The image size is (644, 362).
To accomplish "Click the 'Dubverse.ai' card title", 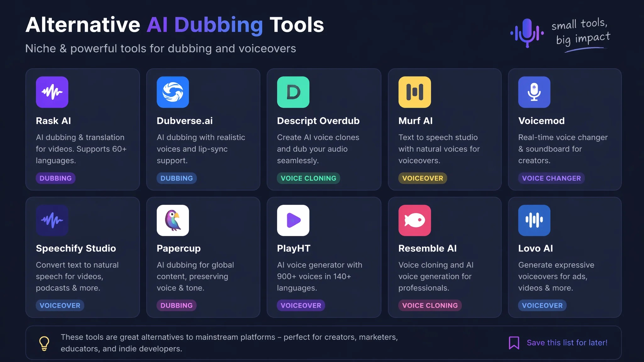I will tap(185, 121).
